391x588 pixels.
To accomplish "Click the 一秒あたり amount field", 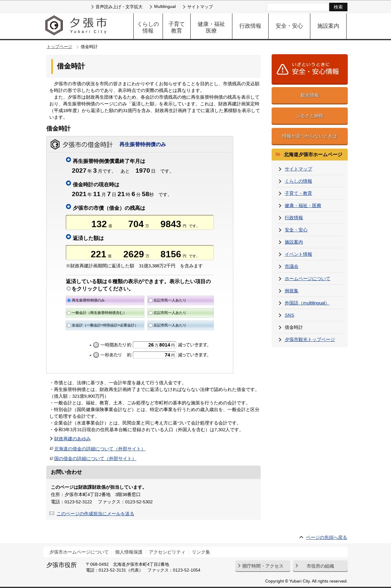I will tap(155, 355).
